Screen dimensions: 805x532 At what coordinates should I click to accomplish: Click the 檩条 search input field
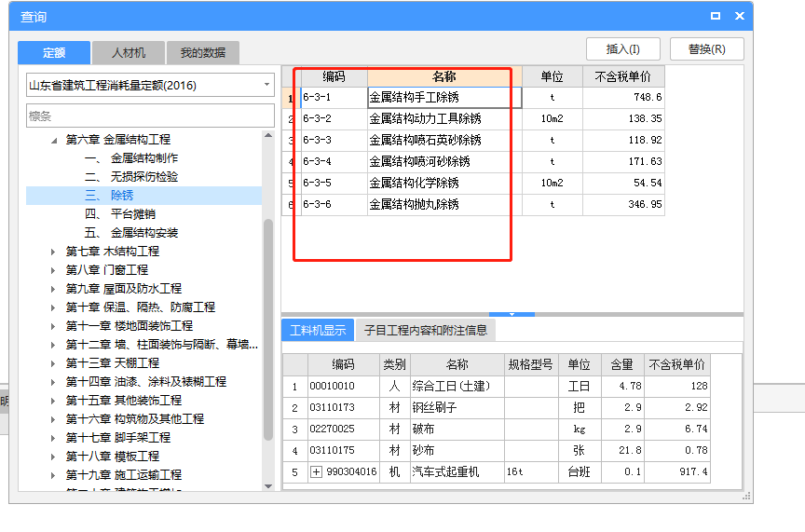pyautogui.click(x=150, y=116)
